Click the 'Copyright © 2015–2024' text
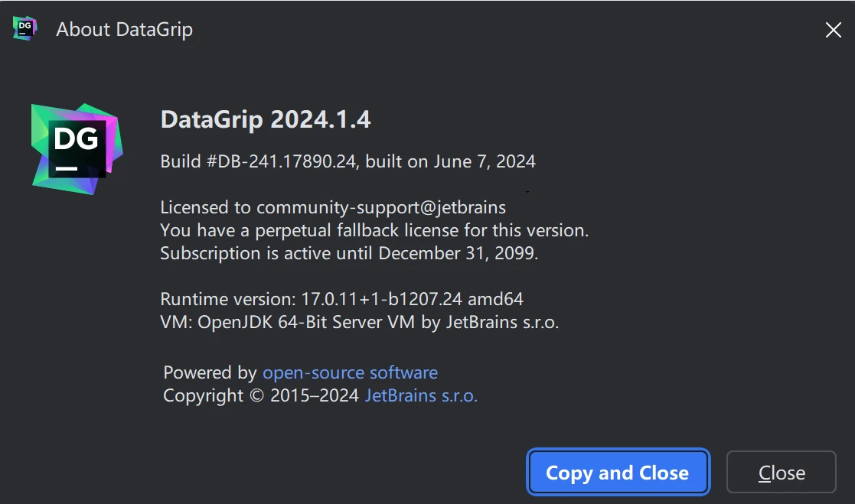 point(261,396)
